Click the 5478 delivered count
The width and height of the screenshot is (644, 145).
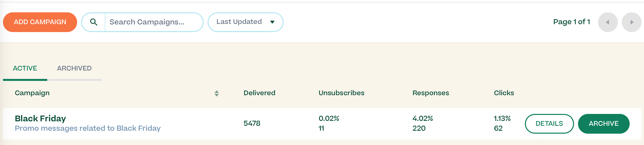click(x=252, y=124)
